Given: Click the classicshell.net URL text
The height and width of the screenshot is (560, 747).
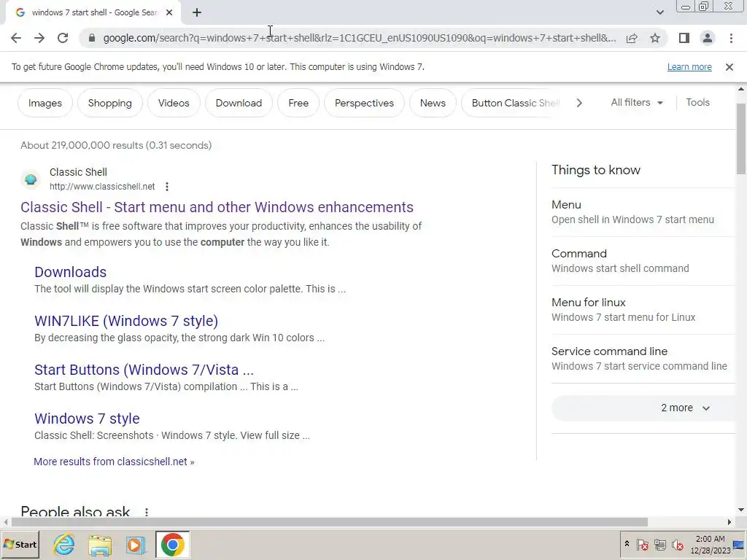Looking at the screenshot, I should click(102, 187).
